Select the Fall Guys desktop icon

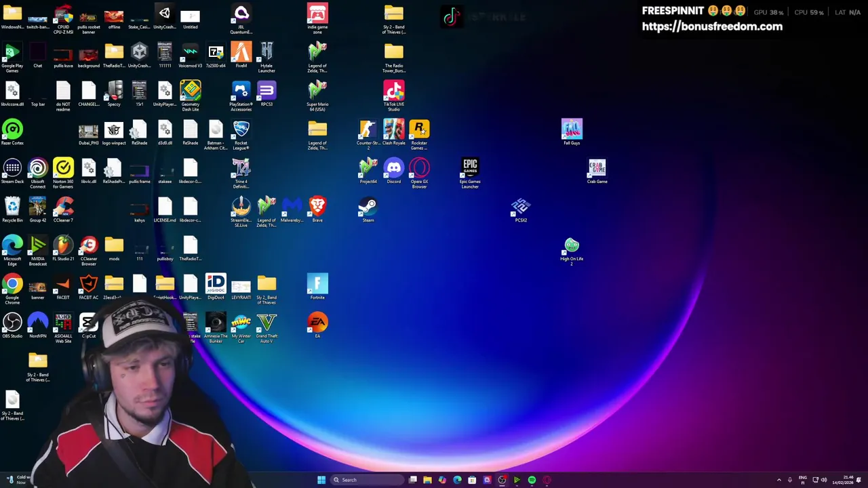(572, 133)
